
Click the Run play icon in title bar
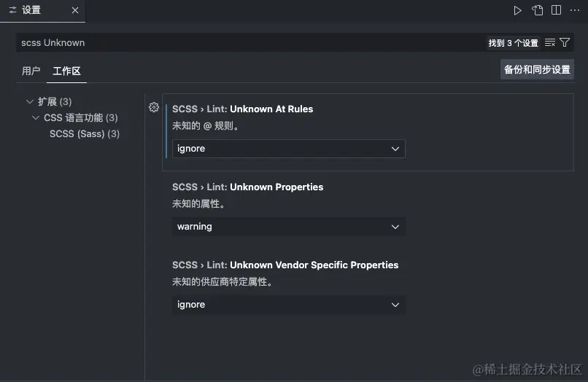(517, 10)
